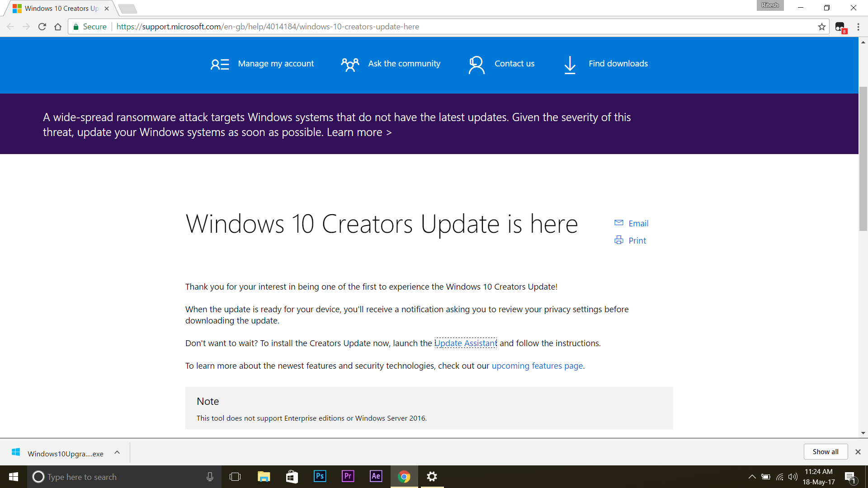The height and width of the screenshot is (488, 868).
Task: Open the Windows10Upgrade exe download
Action: 66,454
